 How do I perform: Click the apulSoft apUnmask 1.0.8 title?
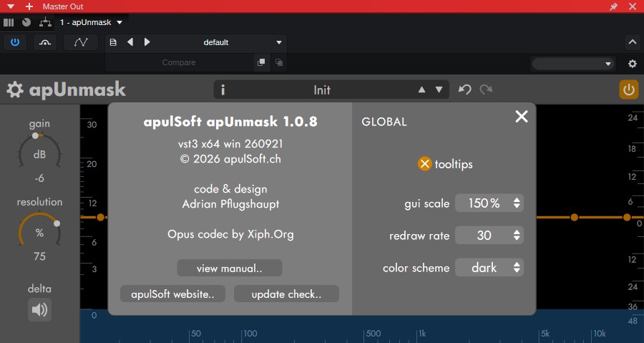pyautogui.click(x=230, y=122)
